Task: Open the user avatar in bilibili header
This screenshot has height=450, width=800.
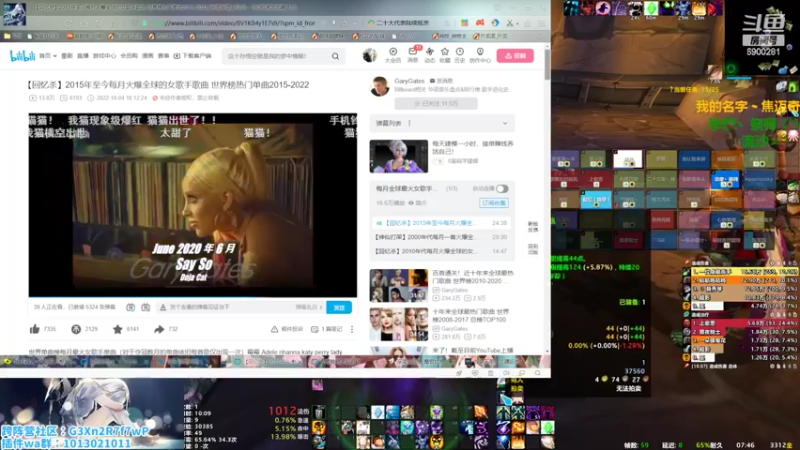Action: pos(370,55)
